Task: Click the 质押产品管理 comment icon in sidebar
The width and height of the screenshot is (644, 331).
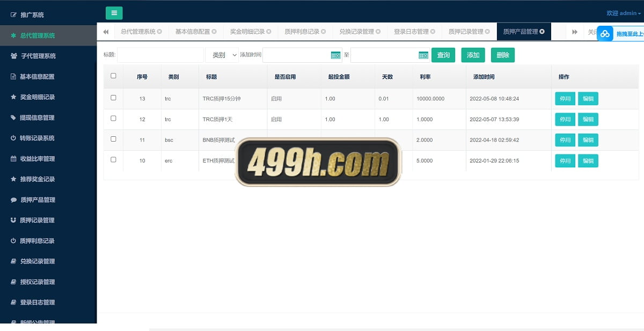Action: pos(13,200)
